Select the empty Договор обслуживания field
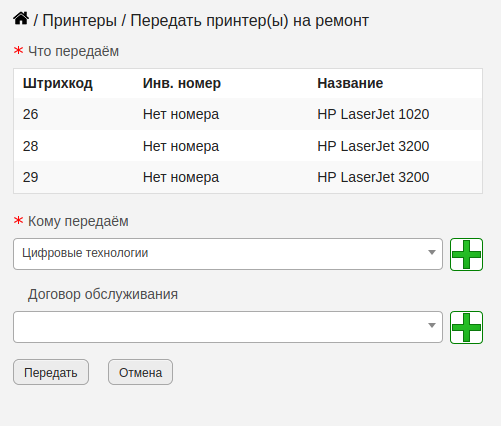501x426 pixels. 228,327
